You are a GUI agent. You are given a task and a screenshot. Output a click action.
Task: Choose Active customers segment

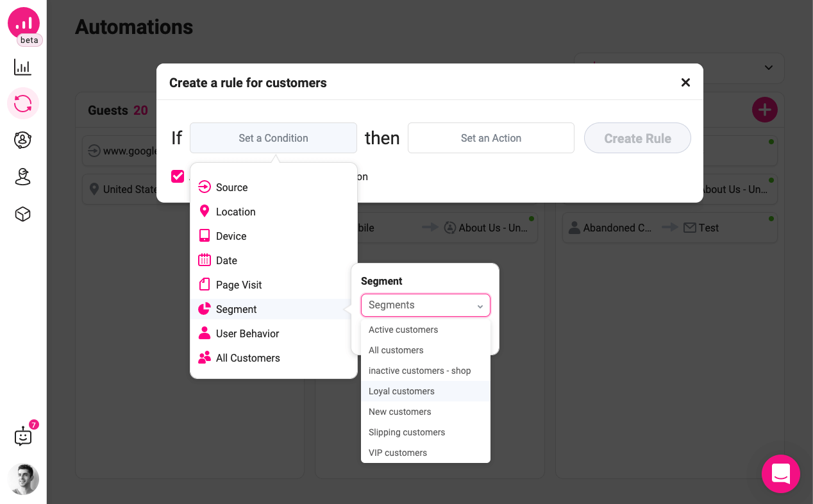coord(426,330)
